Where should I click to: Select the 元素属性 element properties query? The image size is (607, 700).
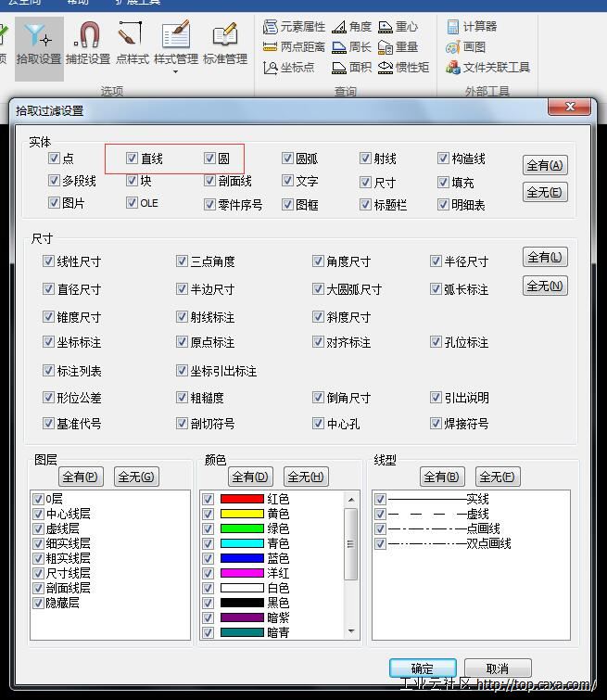click(295, 27)
